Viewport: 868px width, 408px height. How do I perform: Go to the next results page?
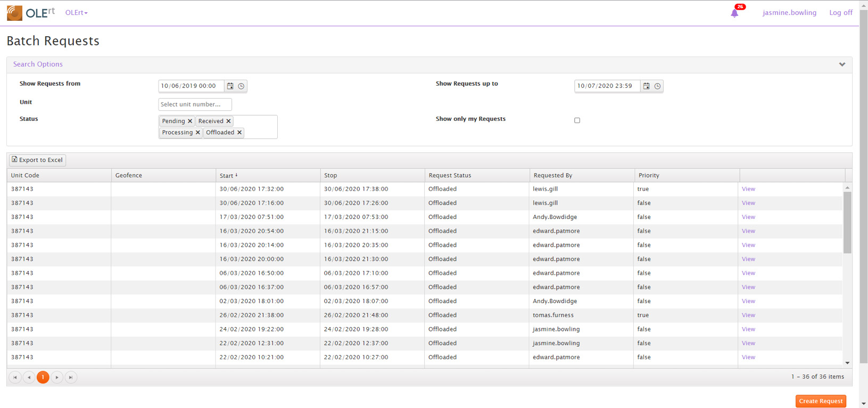coord(57,377)
